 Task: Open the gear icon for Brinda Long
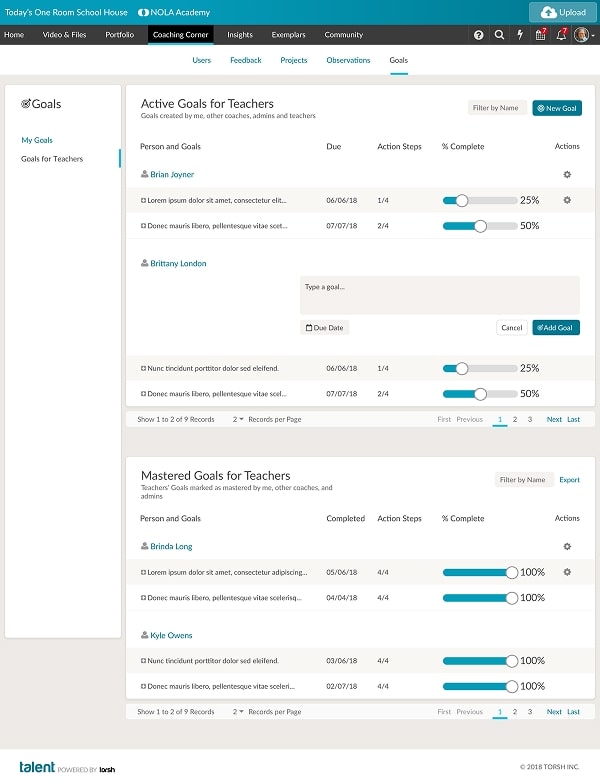tap(567, 546)
